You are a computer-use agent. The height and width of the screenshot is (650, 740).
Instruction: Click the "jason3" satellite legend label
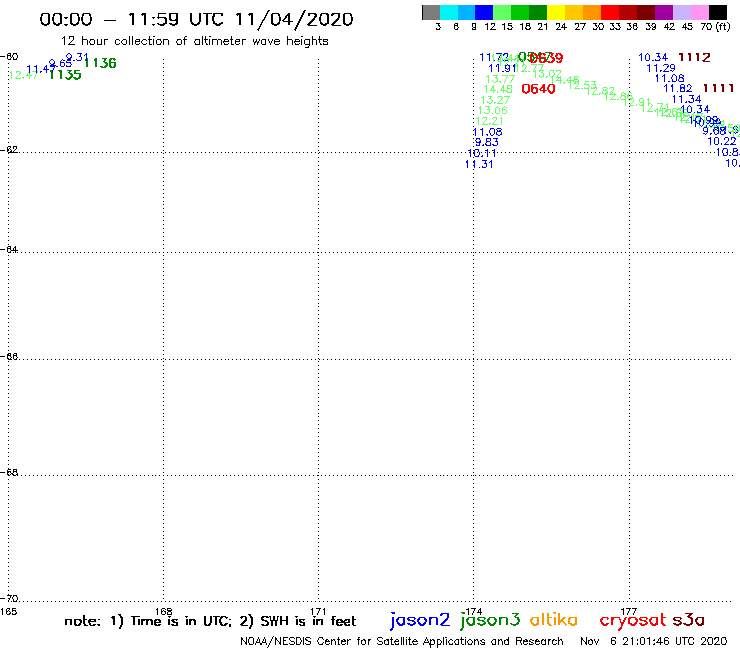(x=490, y=620)
